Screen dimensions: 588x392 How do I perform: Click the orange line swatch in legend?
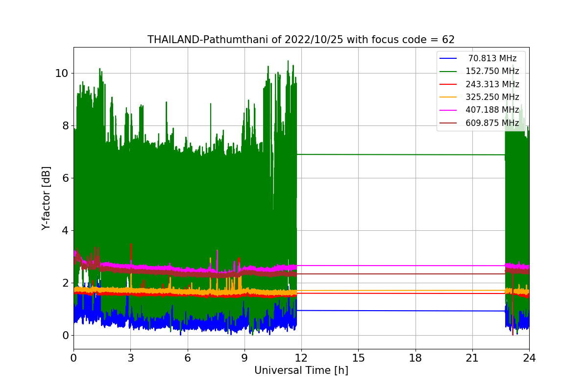click(x=448, y=97)
